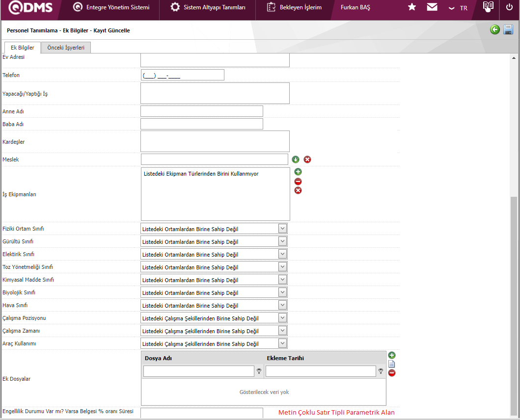Remove selected İş Ekipmanları item

298,182
